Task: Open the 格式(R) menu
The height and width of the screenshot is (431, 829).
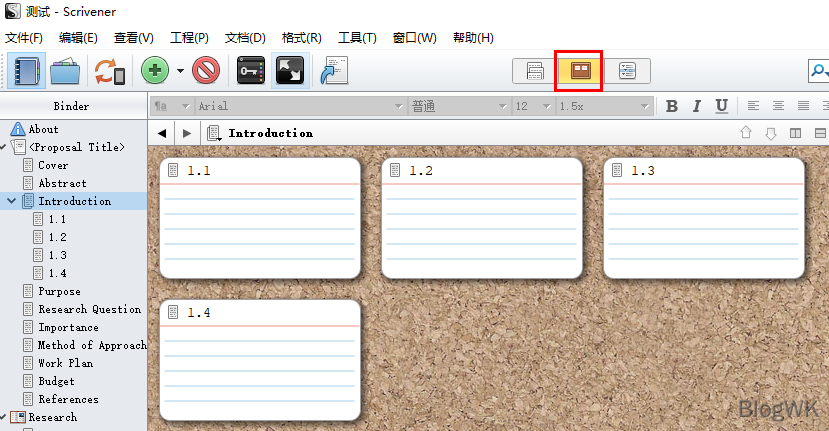Action: 301,38
